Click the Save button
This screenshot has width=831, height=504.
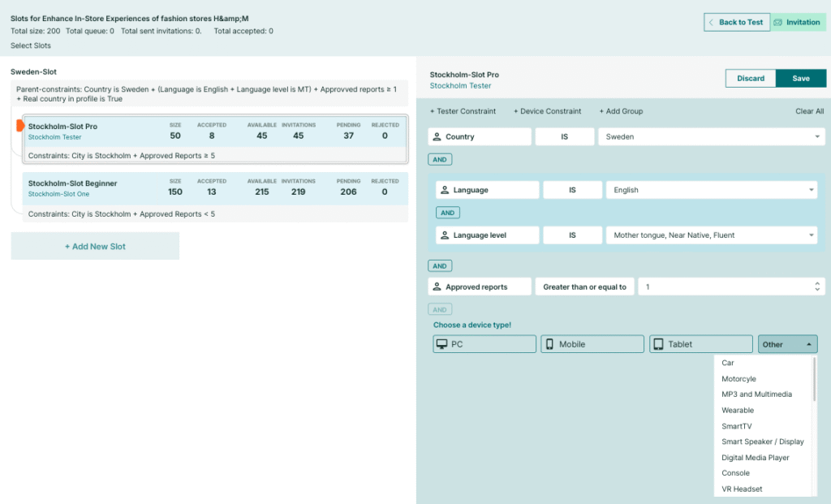[x=801, y=79]
